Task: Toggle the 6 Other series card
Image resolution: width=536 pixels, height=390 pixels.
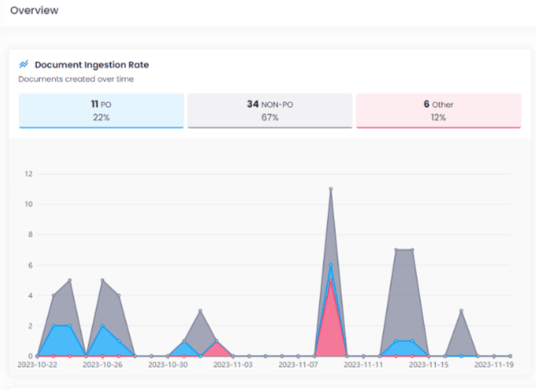Action: tap(439, 111)
